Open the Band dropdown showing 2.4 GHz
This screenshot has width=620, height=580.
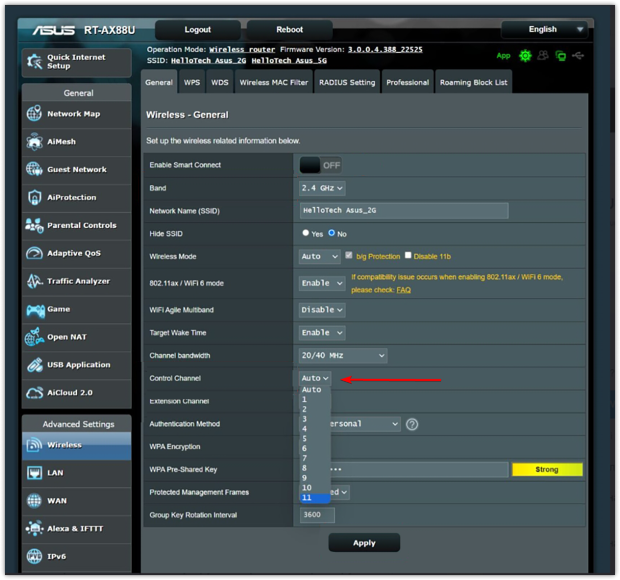[322, 188]
